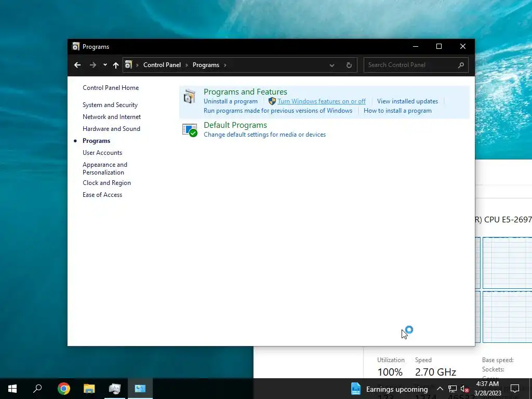Screen dimensions: 532x399
Task: Open the recent locations dropdown arrow
Action: (105, 65)
